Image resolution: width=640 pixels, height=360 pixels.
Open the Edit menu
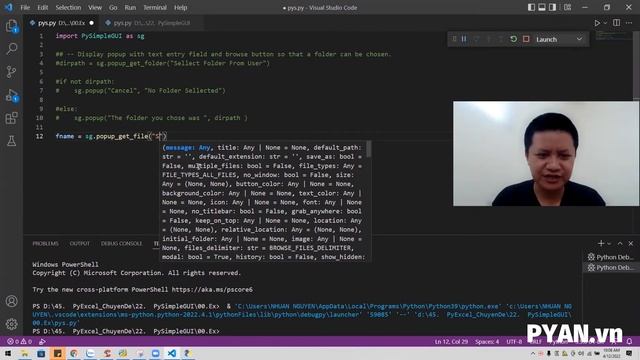(42, 7)
